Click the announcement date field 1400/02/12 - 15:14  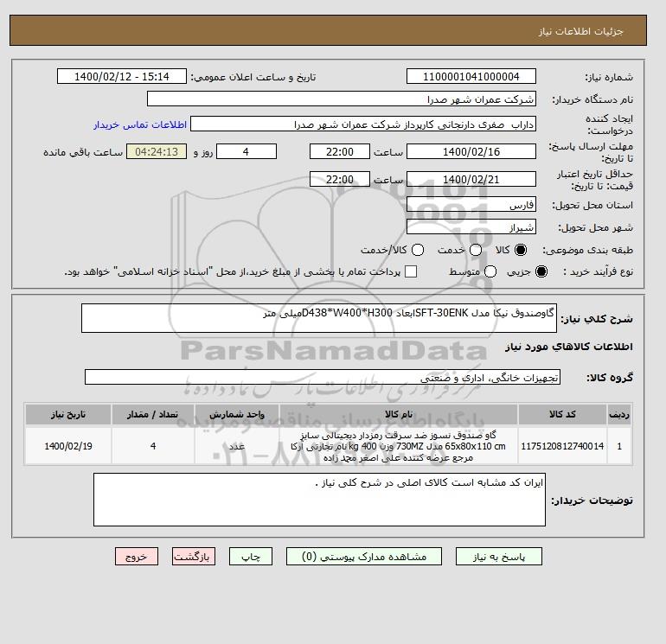pos(122,76)
